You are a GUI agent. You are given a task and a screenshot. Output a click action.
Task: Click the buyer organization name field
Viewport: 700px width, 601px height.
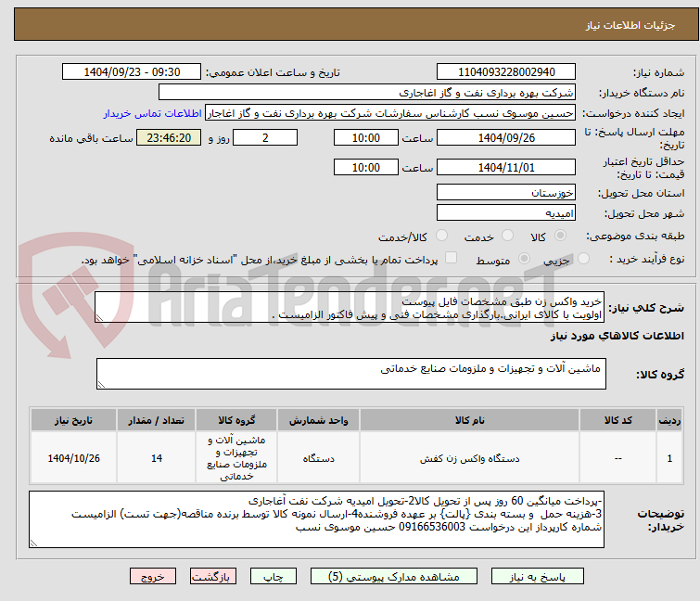(367, 93)
